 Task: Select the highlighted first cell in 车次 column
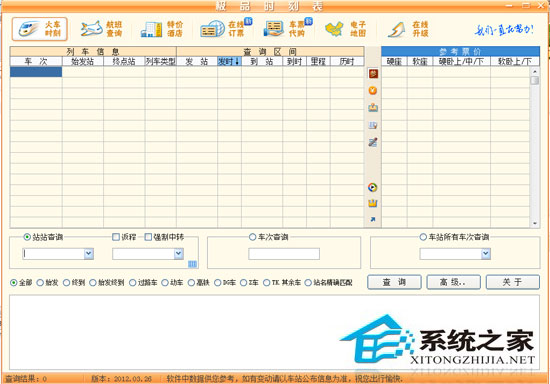coord(36,72)
